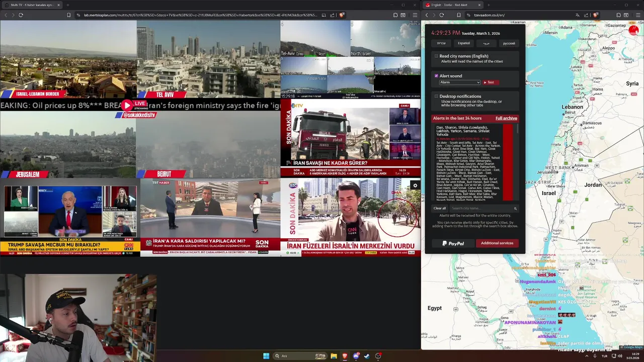Open site settings icon for lab.mertskaplan.com

tap(79, 15)
